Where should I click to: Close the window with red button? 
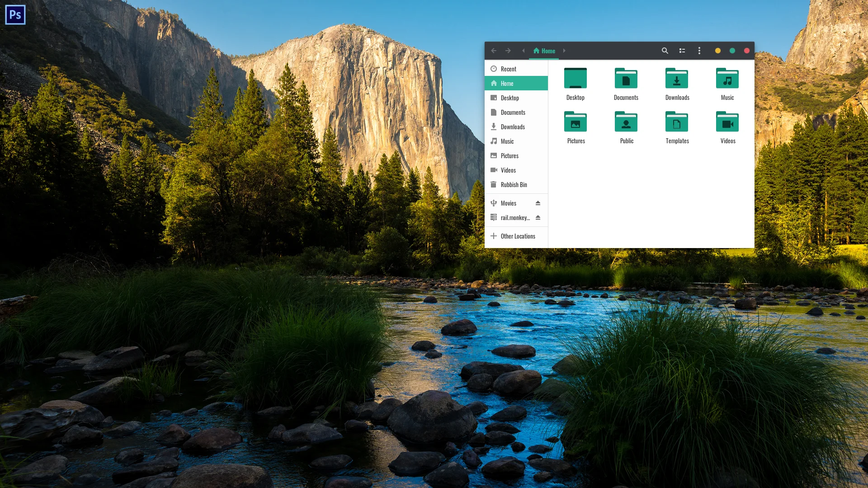click(x=747, y=51)
